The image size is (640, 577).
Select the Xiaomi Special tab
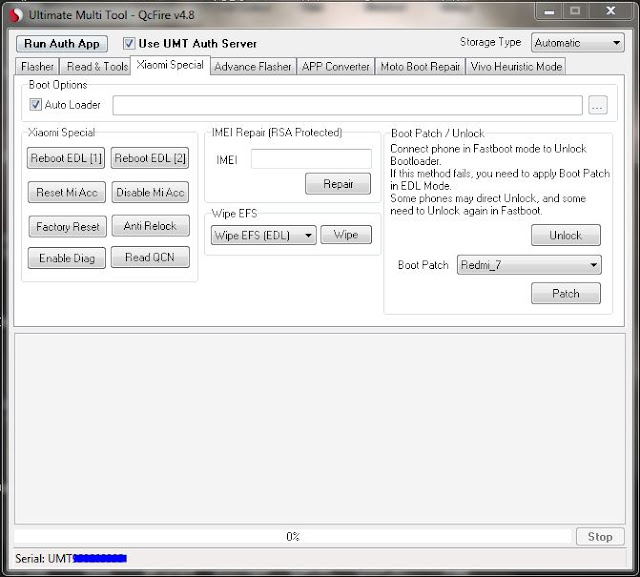coord(170,65)
